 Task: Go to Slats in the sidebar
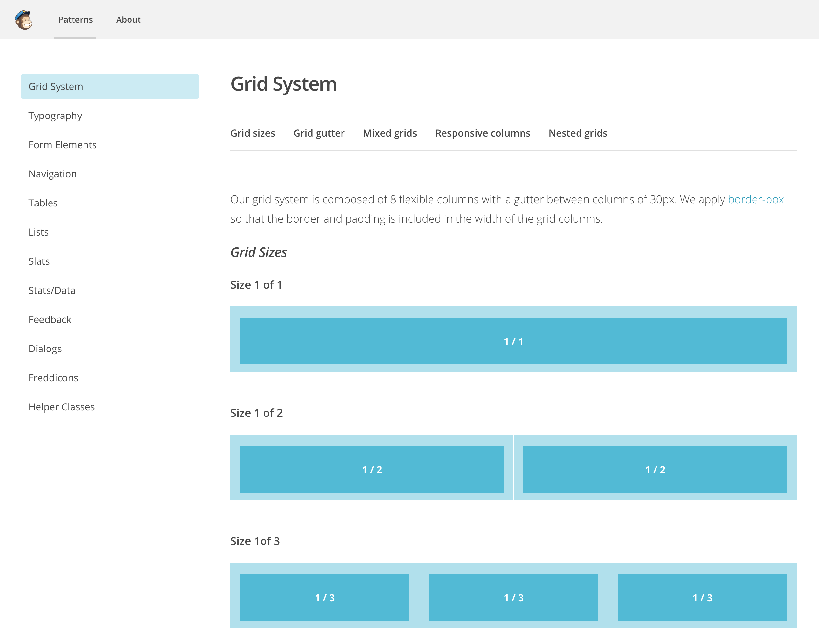click(x=39, y=261)
